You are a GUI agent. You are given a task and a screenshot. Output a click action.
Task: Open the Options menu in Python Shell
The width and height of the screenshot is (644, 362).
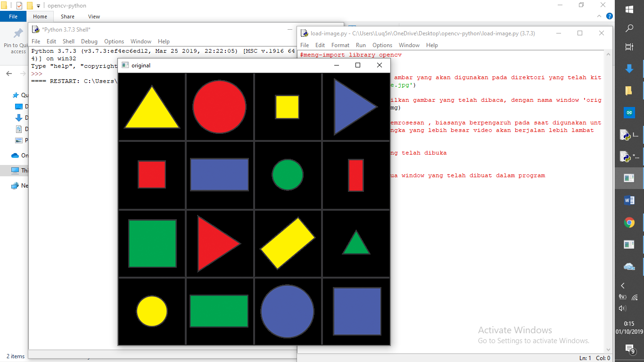coord(114,41)
